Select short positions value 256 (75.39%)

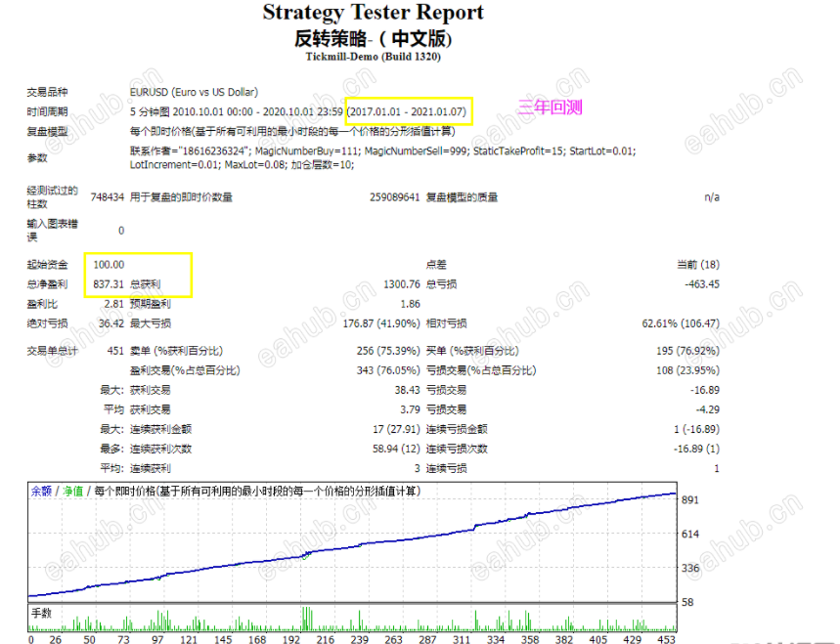tap(388, 351)
